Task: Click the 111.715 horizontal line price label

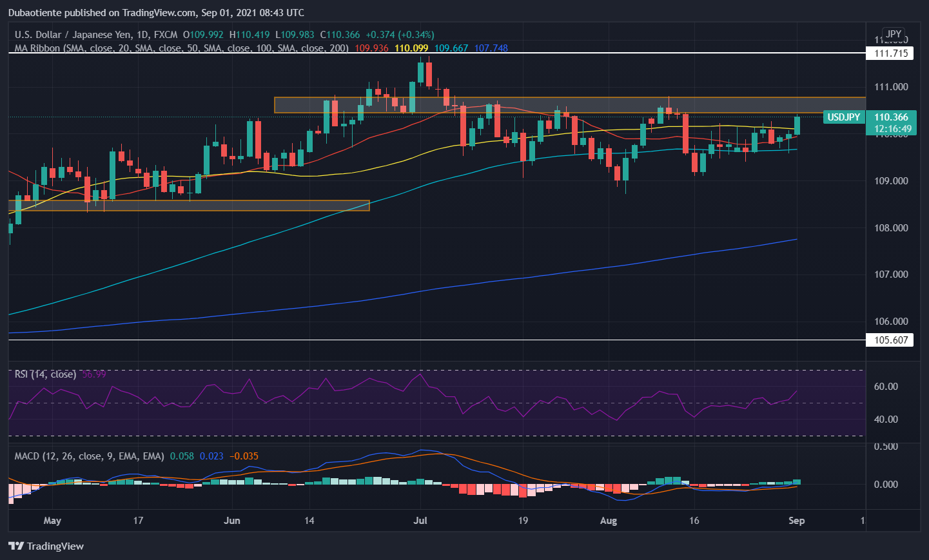Action: point(890,53)
